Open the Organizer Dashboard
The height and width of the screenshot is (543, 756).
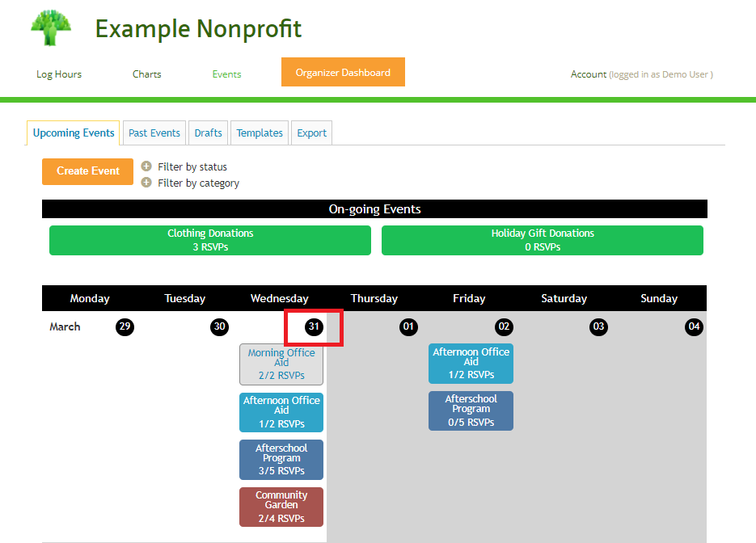click(343, 72)
